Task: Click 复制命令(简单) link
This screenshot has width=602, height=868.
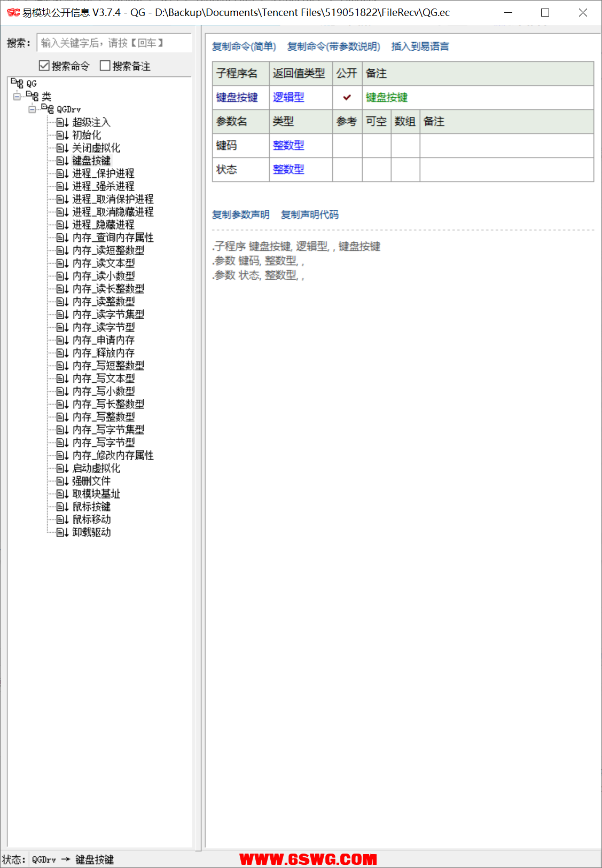Action: click(244, 47)
